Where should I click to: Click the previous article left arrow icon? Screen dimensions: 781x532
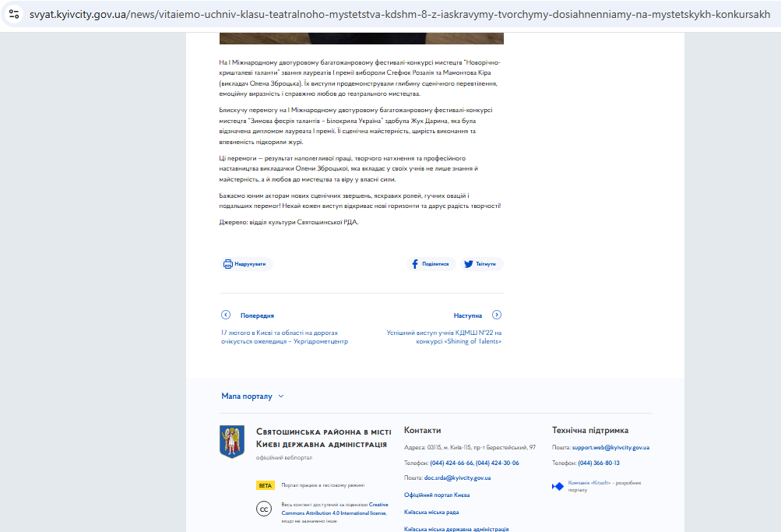click(x=226, y=315)
